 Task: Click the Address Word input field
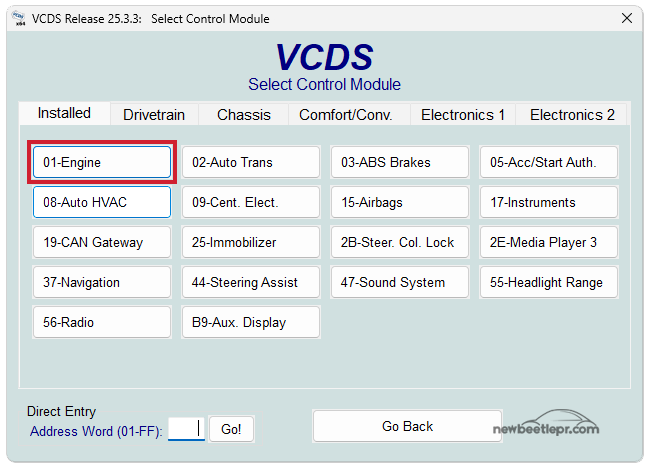tap(186, 429)
